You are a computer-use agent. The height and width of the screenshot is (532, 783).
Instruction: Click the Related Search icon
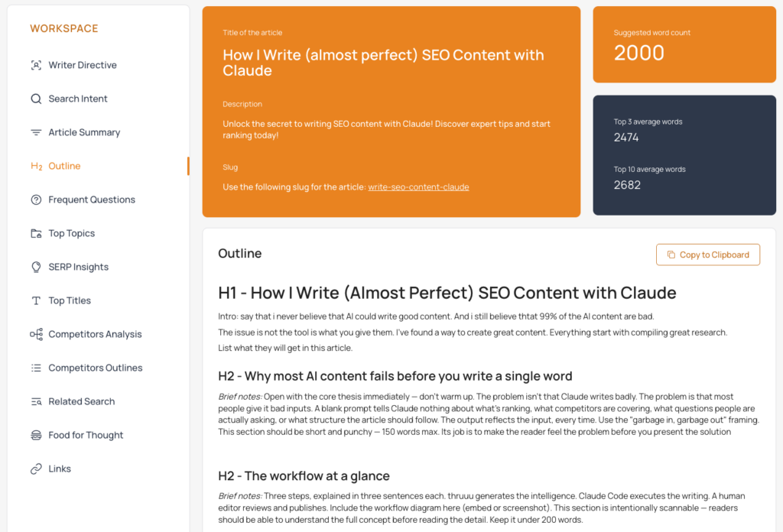pyautogui.click(x=36, y=401)
